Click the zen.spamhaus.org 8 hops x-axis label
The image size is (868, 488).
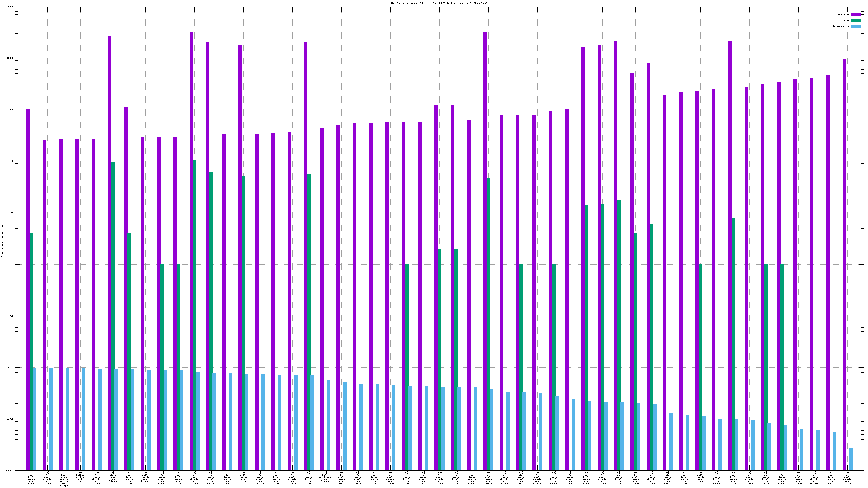(x=325, y=477)
